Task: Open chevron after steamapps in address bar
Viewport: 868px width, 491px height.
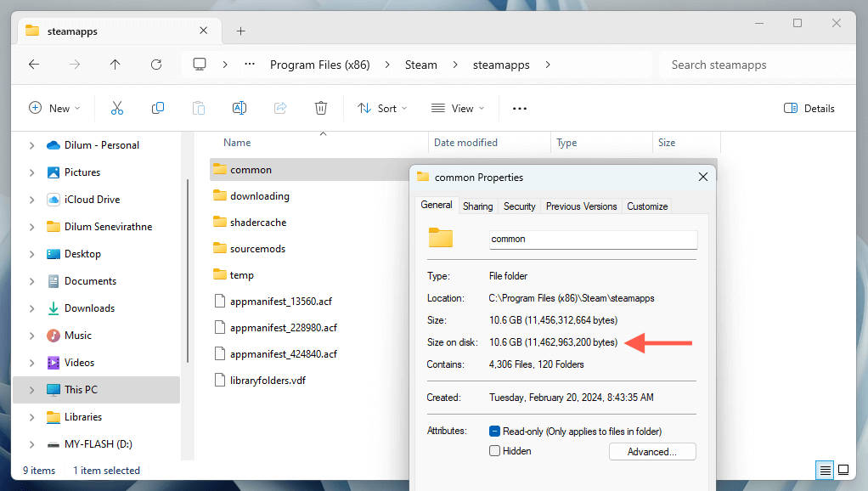Action: 548,65
